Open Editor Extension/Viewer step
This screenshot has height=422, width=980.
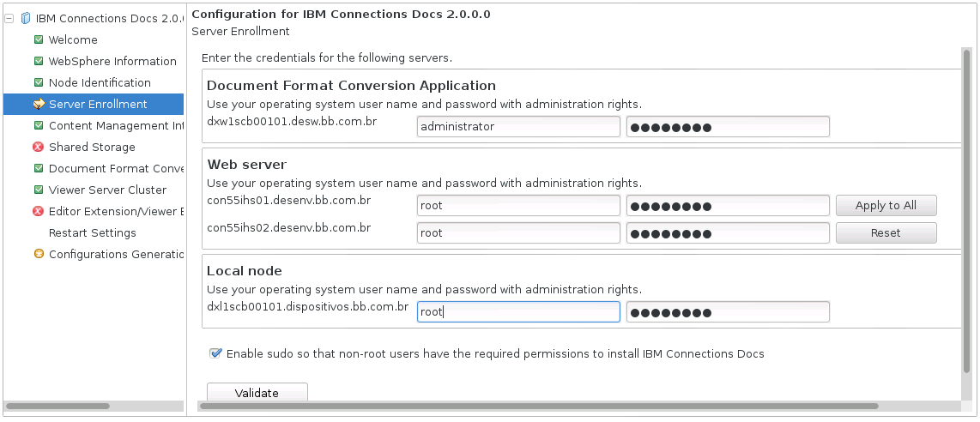(116, 211)
